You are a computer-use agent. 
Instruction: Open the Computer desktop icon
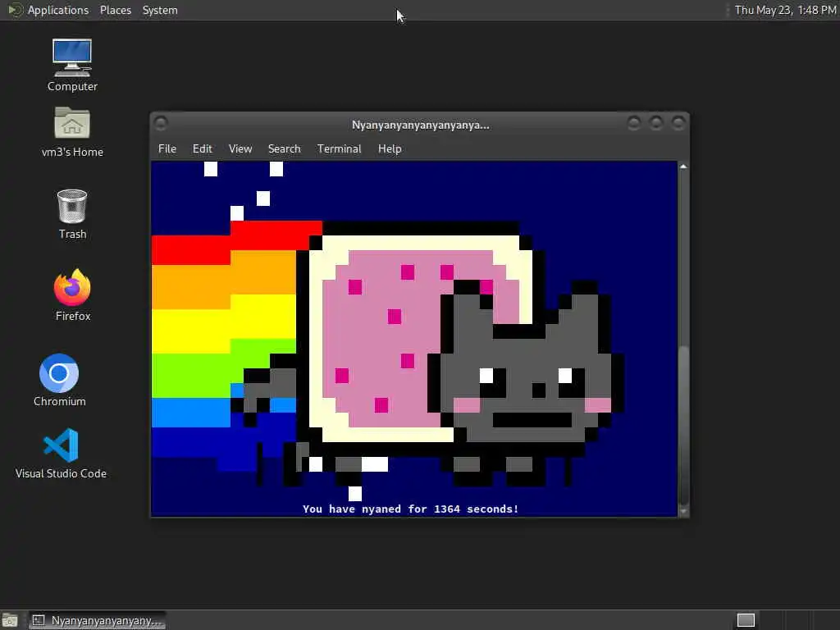click(x=72, y=65)
